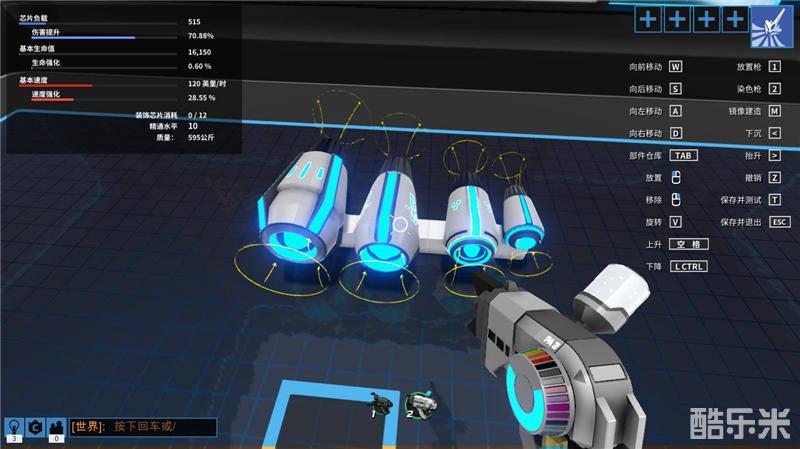Click the 芯片负载 stat label
Viewport: 800px width, 449px height.
pos(33,18)
